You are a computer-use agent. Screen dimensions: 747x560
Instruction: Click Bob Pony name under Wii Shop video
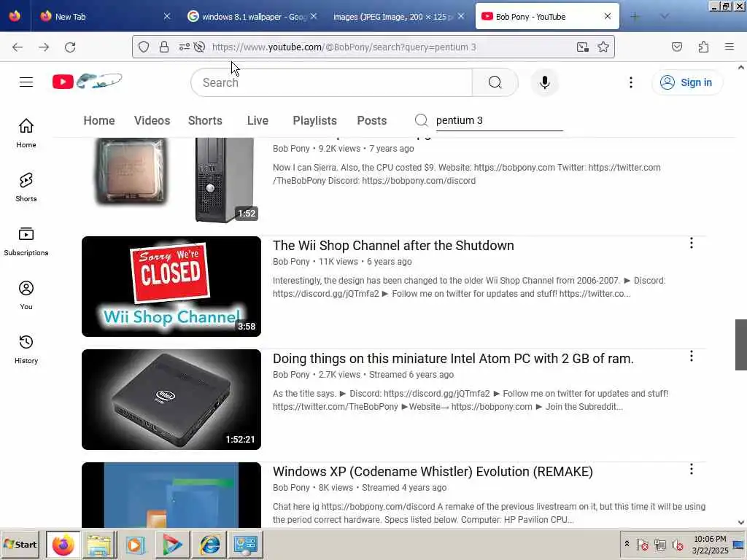(x=291, y=262)
